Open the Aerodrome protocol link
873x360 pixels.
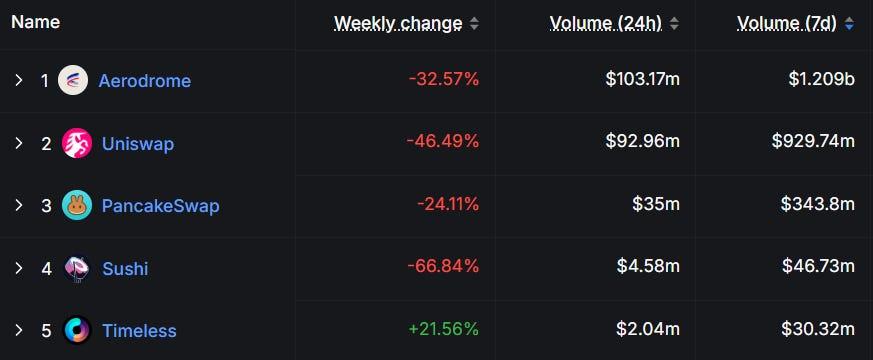(x=145, y=81)
